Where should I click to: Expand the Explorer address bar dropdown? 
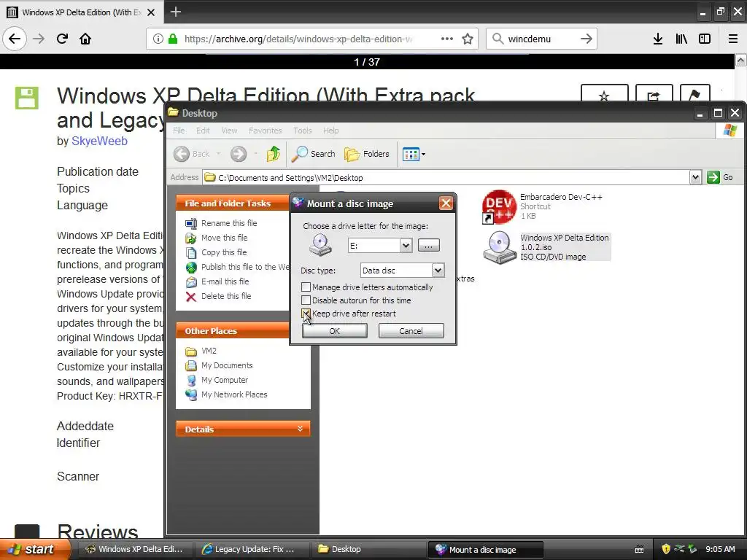pos(695,177)
